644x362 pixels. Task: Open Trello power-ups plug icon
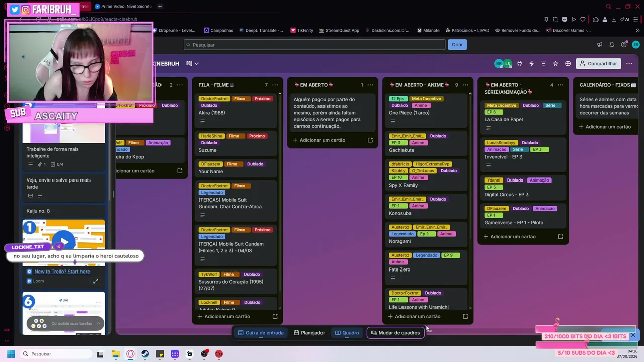click(x=519, y=64)
